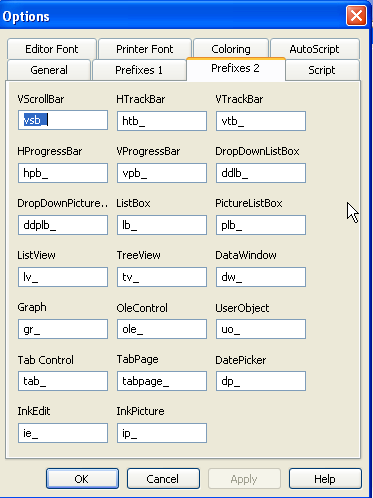Click the ListBox label

point(133,203)
